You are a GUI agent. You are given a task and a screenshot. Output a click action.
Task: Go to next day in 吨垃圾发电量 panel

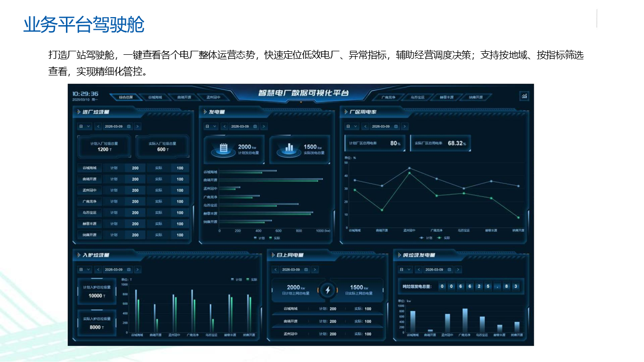(x=458, y=269)
